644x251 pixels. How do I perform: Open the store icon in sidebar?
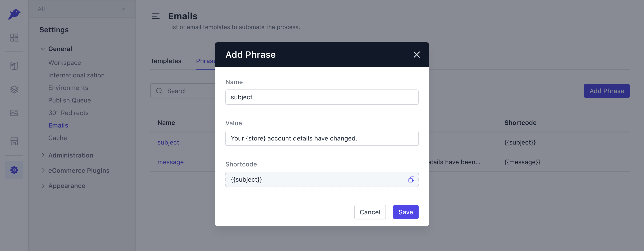click(14, 141)
